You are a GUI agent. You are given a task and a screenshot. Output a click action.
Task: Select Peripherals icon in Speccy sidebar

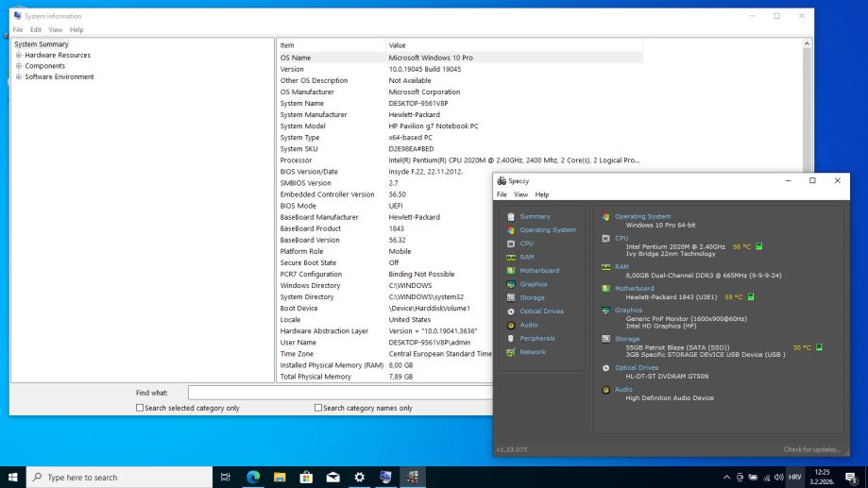511,338
